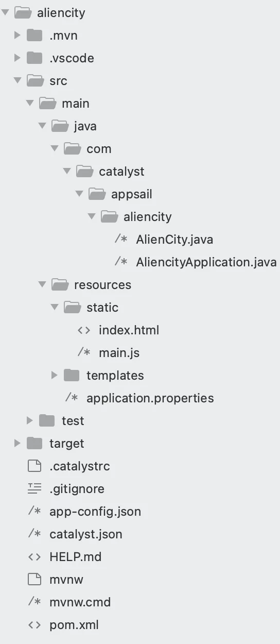Click the file icon next to mvnw

click(34, 580)
